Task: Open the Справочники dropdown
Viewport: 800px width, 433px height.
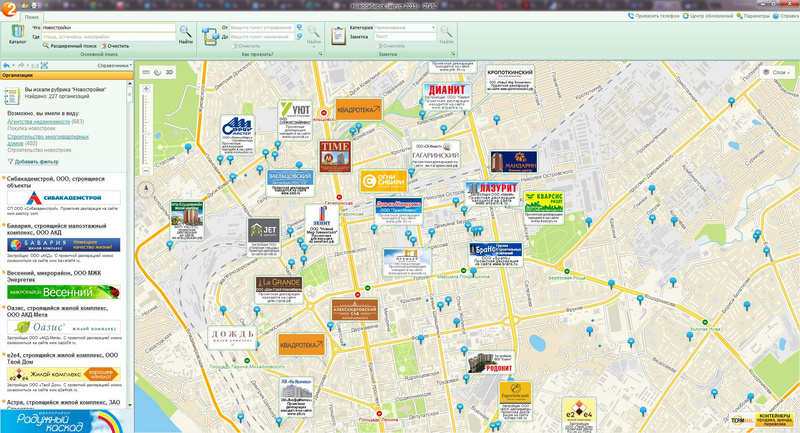Action: [114, 66]
